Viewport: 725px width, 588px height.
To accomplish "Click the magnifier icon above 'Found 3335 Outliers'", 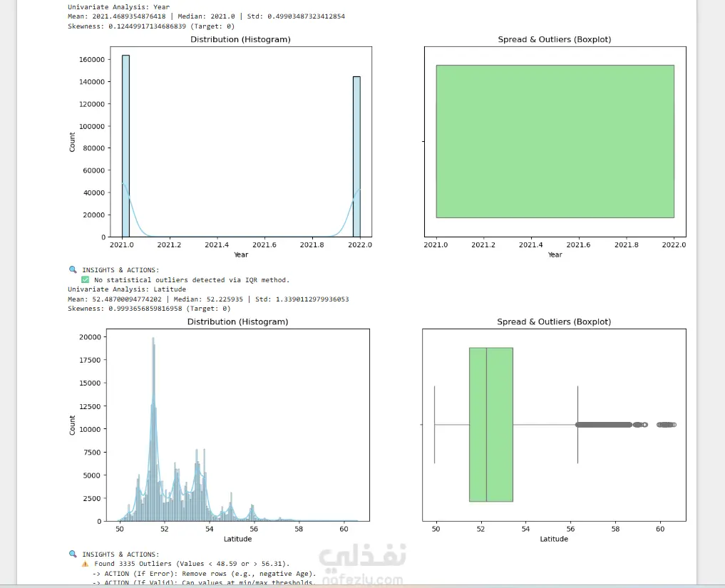I will (73, 554).
